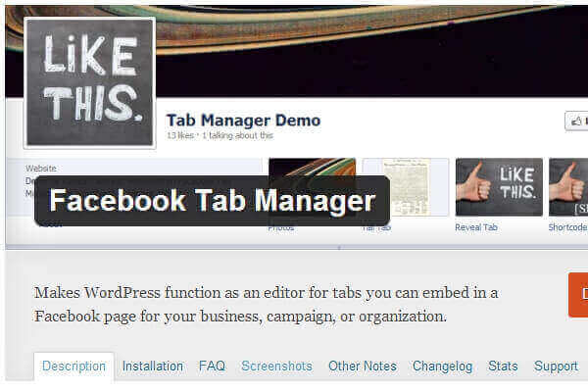The width and height of the screenshot is (588, 392).
Task: Open the Photos tab thumbnail
Action: (x=312, y=167)
